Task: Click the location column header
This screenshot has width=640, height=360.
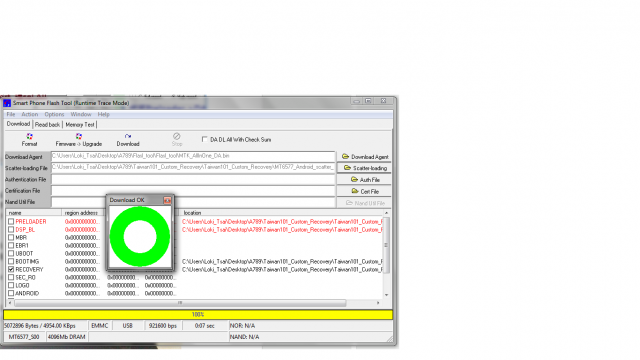Action: 281,213
